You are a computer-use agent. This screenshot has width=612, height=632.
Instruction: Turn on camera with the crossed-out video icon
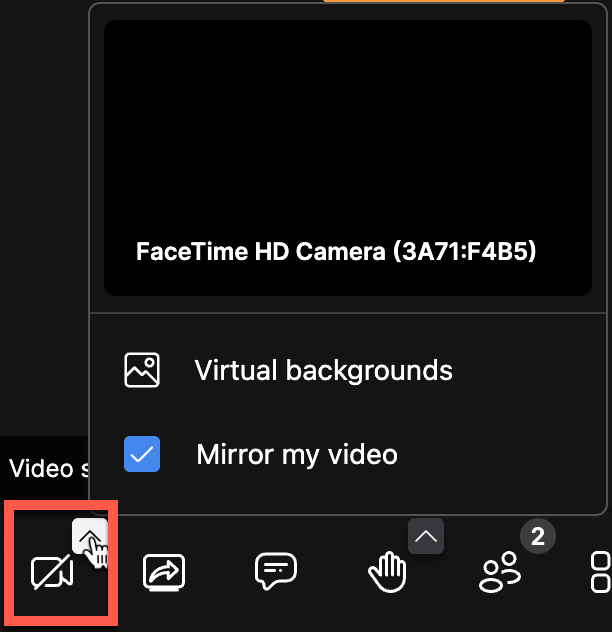pyautogui.click(x=52, y=572)
